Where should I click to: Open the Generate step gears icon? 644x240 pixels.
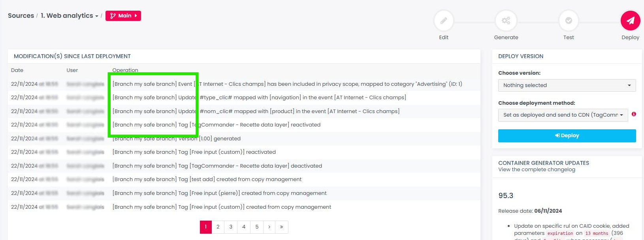(506, 21)
